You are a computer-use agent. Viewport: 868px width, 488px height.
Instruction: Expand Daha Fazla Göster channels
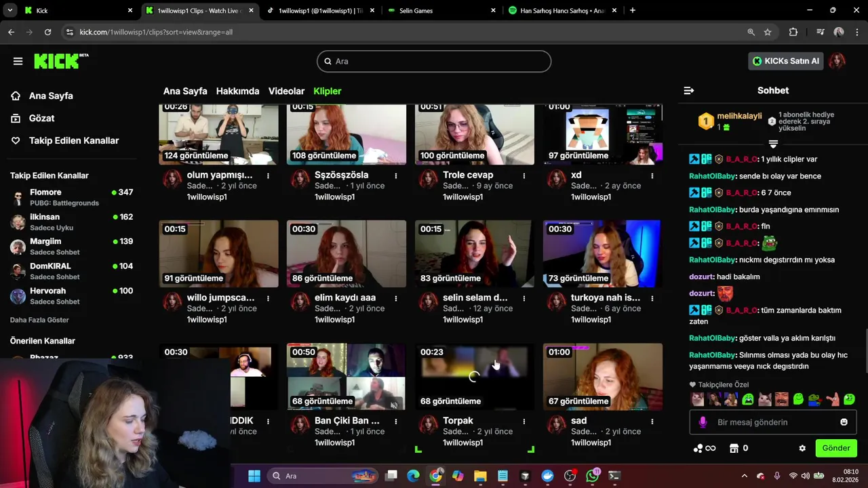tap(39, 320)
